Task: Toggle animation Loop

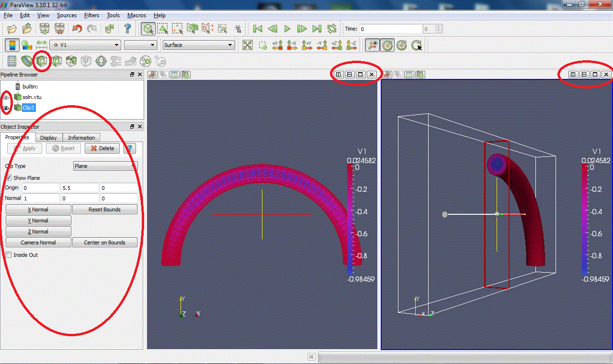Action: (x=332, y=29)
